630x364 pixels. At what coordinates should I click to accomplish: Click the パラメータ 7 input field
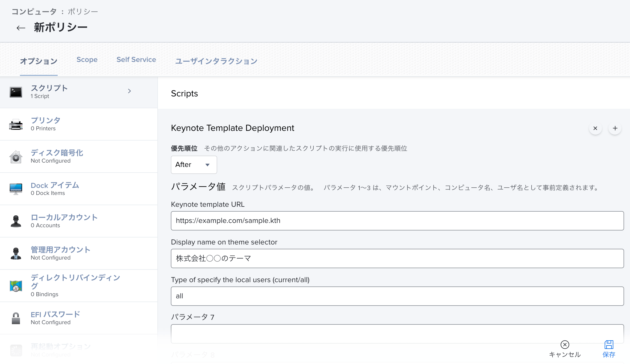[x=397, y=334]
